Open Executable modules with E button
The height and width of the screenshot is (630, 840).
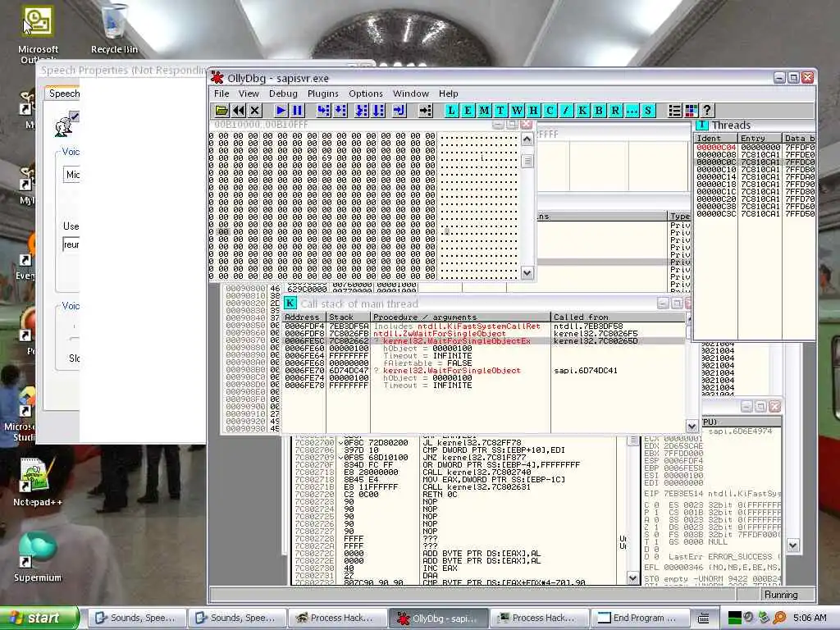468,111
